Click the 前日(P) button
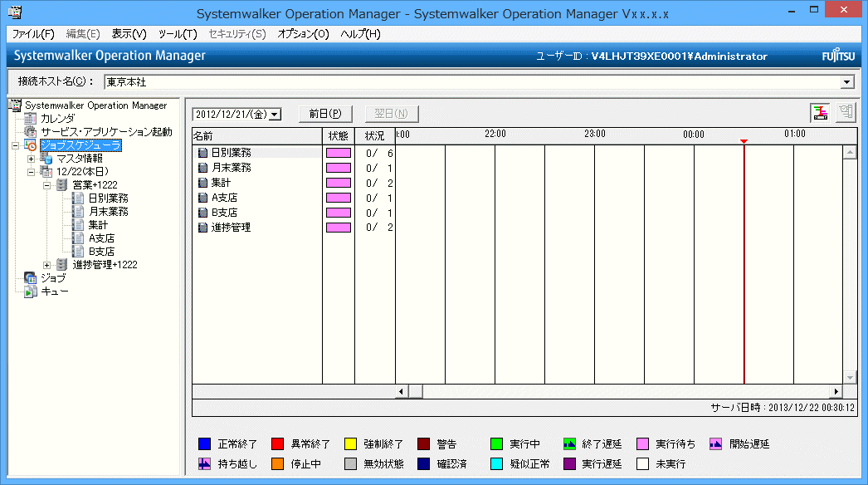This screenshot has height=485, width=868. pos(325,114)
